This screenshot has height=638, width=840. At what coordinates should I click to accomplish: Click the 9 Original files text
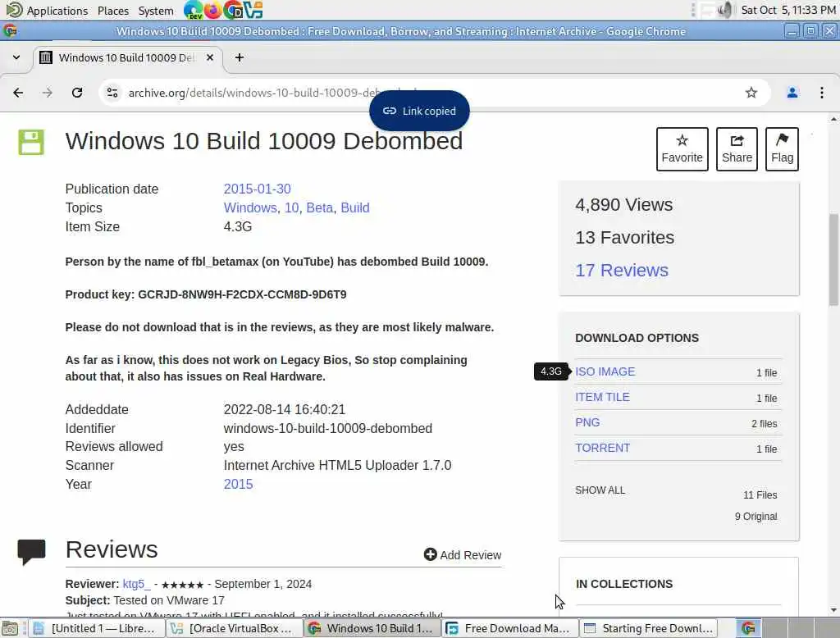point(756,517)
